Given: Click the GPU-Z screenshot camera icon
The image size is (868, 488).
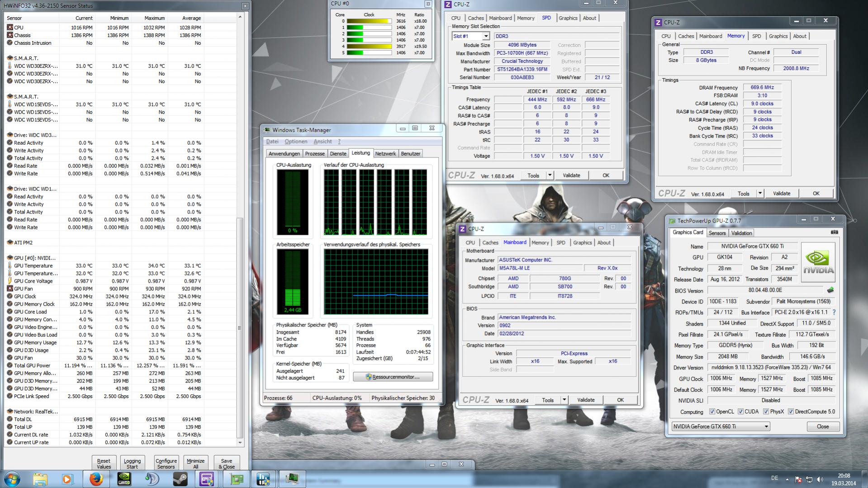Looking at the screenshot, I should click(834, 232).
